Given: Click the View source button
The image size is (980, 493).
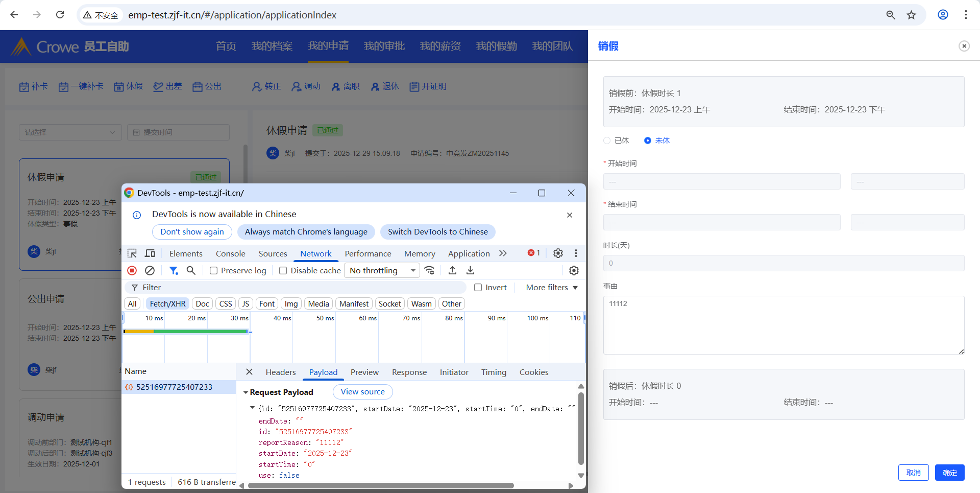Looking at the screenshot, I should tap(362, 392).
